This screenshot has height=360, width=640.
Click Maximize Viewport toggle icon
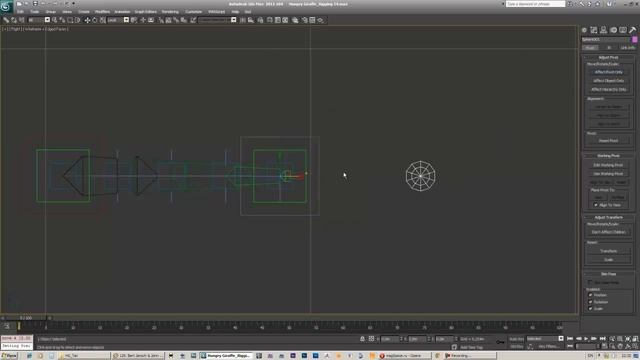click(x=636, y=347)
